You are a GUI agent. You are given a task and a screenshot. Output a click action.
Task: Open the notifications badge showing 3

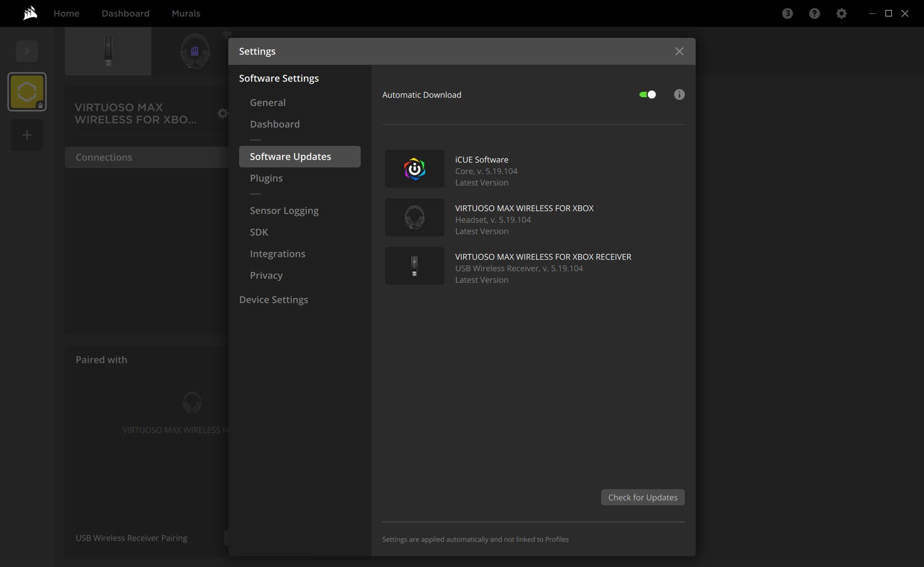pos(787,13)
